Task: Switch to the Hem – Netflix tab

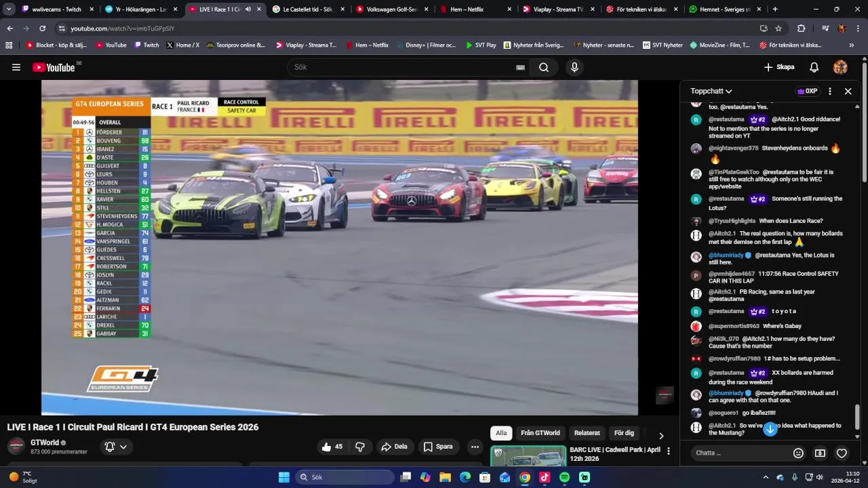Action: coord(475,9)
